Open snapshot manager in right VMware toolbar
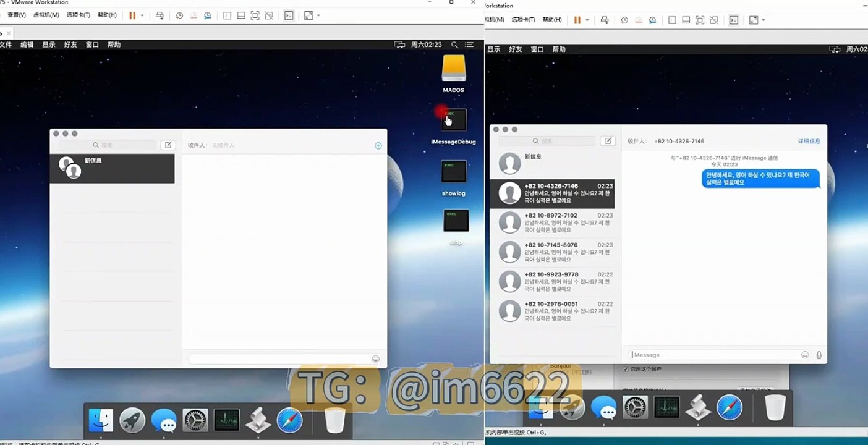This screenshot has width=868, height=445. tap(652, 20)
